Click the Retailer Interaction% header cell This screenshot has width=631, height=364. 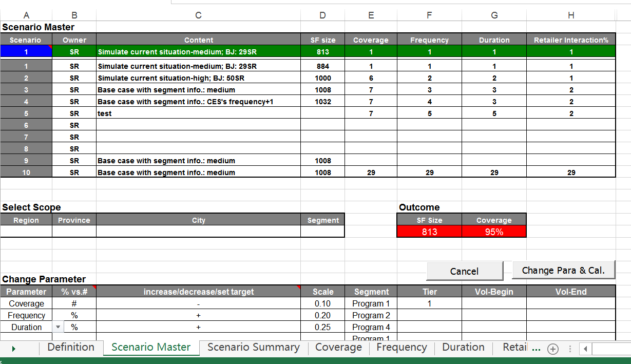click(x=571, y=40)
